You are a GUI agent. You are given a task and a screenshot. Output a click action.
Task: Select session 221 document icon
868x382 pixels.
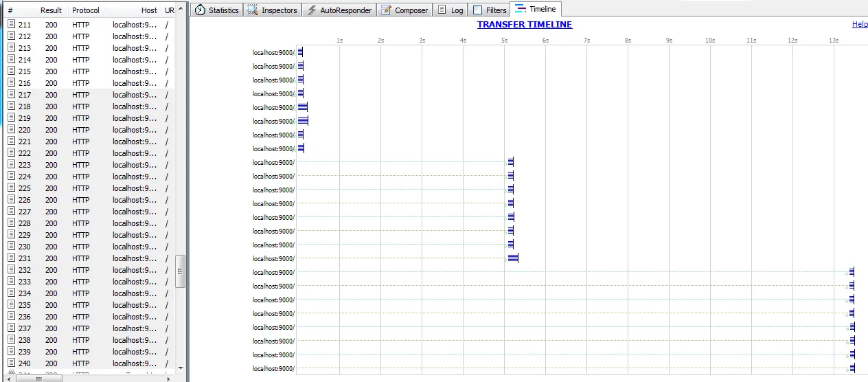click(x=11, y=142)
